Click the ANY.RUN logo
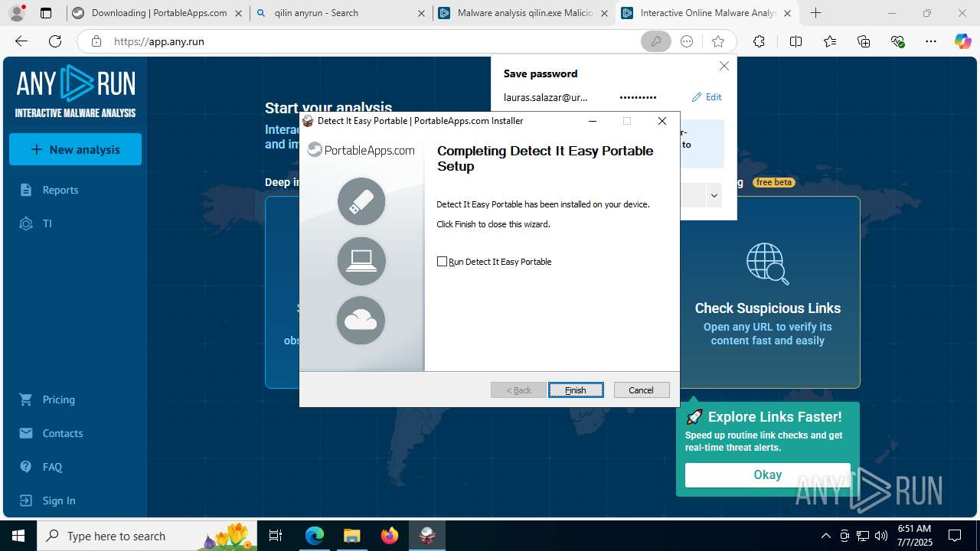Viewport: 980px width, 551px height. (x=75, y=91)
